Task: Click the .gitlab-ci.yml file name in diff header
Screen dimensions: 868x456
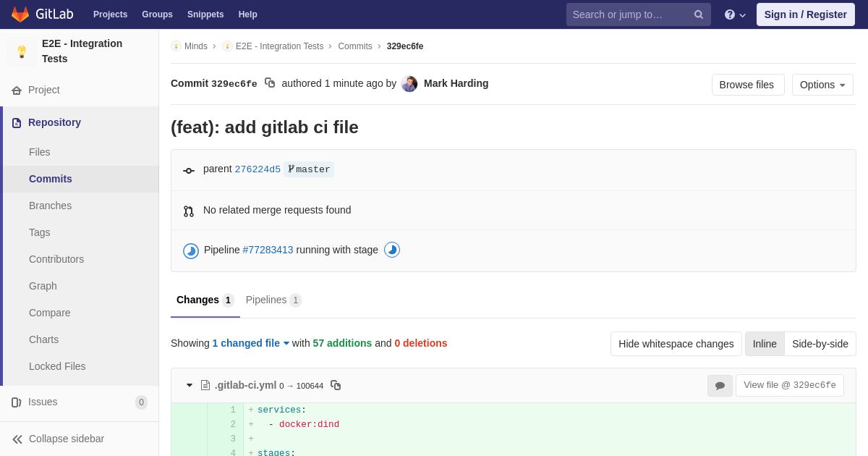Action: [245, 385]
